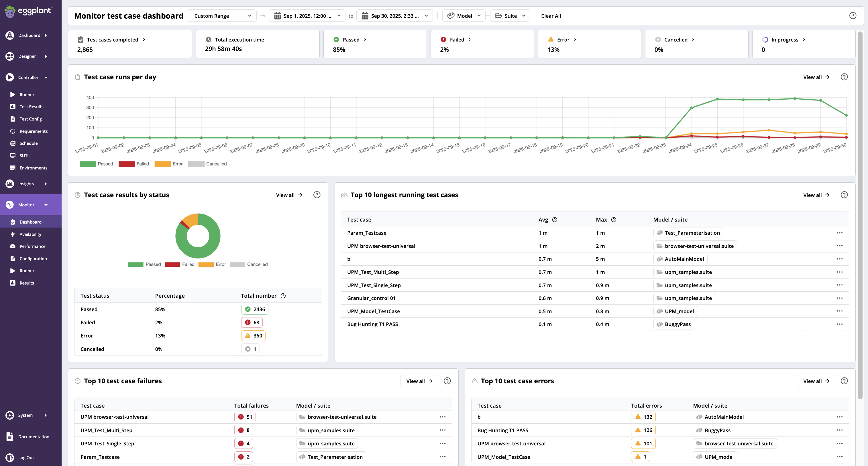868x466 pixels.
Task: Click the help icon next to Suite filter
Action: click(x=853, y=15)
